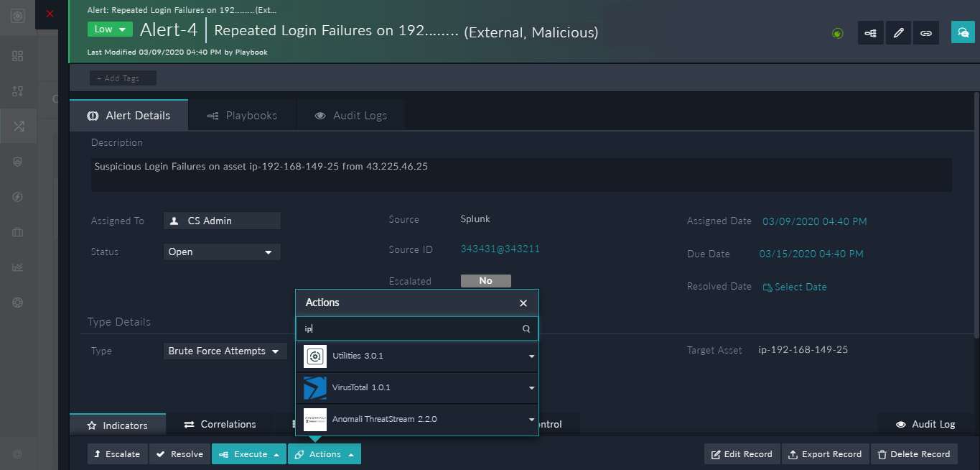980x470 pixels.
Task: Switch to the Playbooks tab
Action: [x=242, y=115]
